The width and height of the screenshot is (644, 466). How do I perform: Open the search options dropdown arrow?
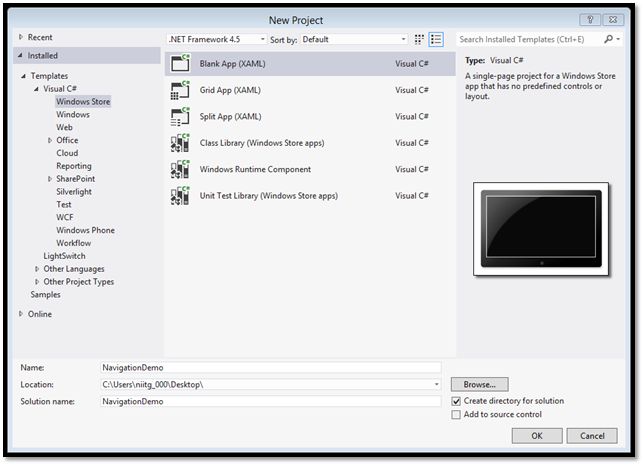618,39
